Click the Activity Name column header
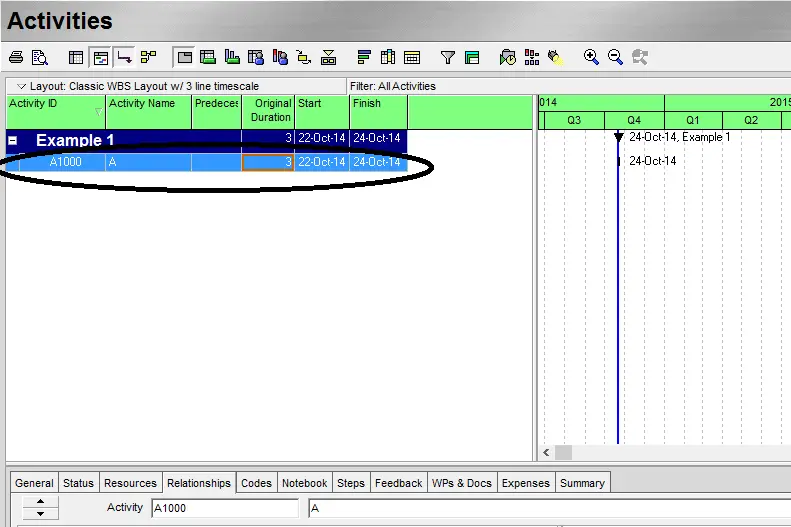The width and height of the screenshot is (791, 527). point(149,111)
